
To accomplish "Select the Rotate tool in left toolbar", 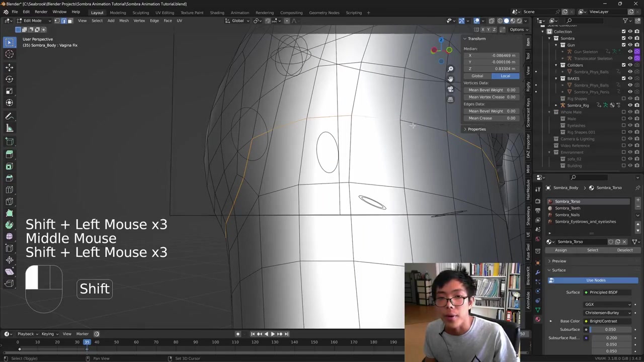I will tap(9, 79).
